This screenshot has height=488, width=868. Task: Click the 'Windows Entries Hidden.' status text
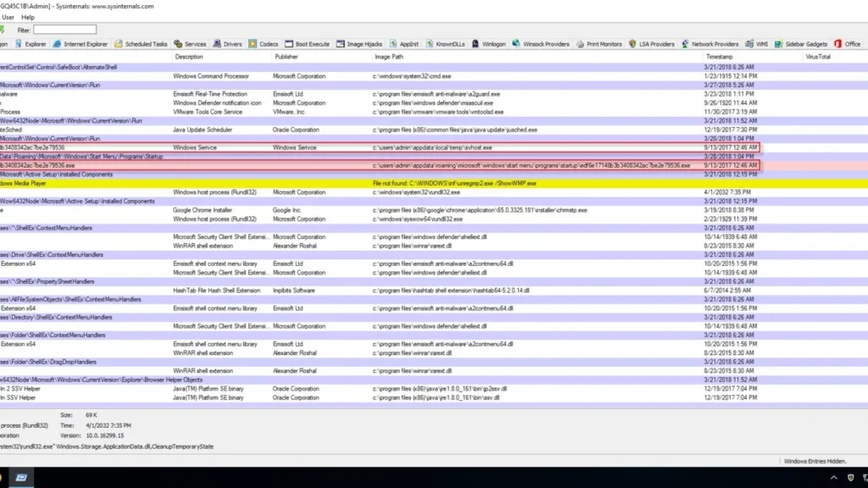click(x=815, y=462)
